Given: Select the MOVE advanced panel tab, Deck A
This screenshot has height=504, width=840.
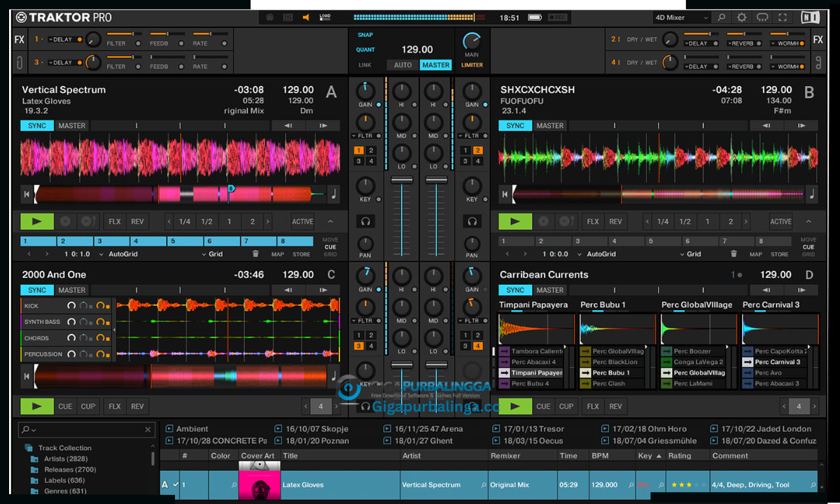Looking at the screenshot, I should pyautogui.click(x=330, y=240).
